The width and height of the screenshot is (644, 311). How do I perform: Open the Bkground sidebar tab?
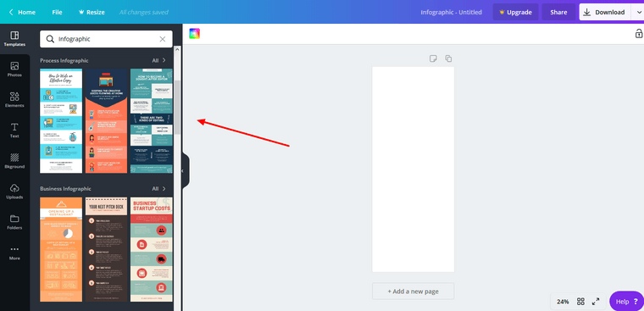14,161
